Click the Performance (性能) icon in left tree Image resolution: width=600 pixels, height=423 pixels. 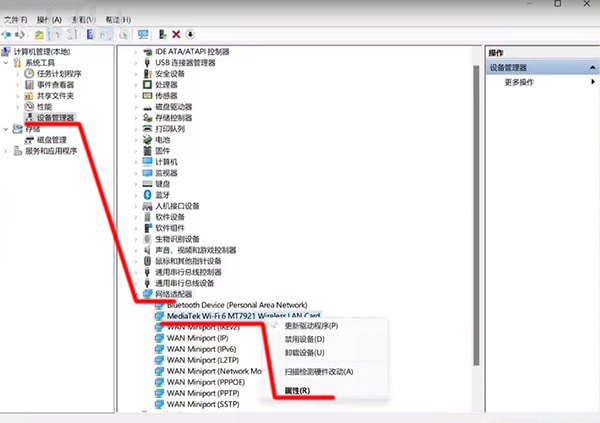point(29,106)
